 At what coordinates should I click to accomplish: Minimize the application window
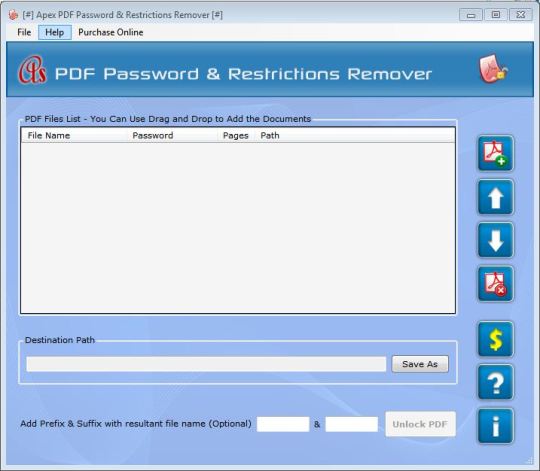pyautogui.click(x=471, y=15)
